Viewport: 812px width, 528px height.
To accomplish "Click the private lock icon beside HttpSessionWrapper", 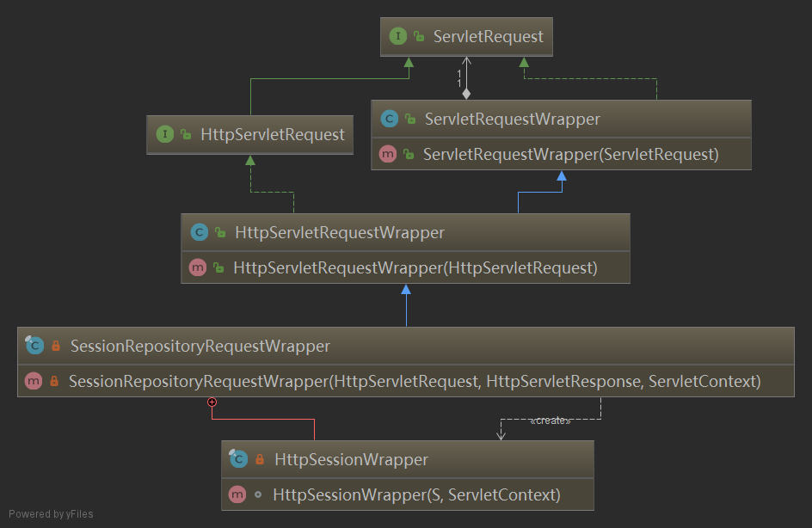I will (260, 459).
